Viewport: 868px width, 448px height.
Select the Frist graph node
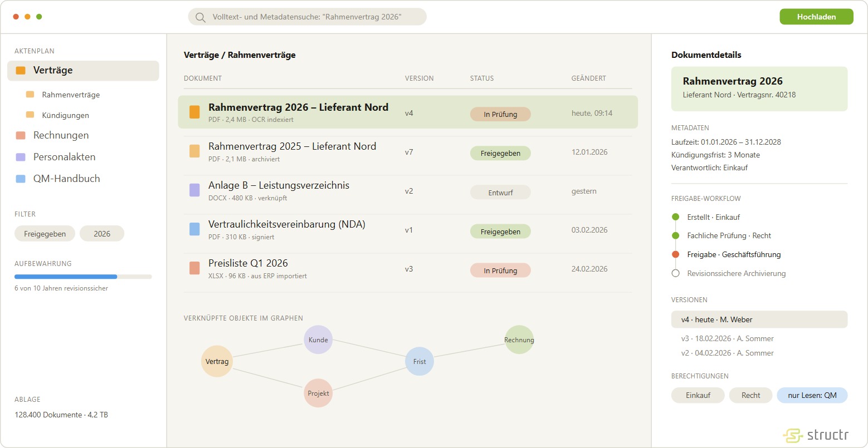[420, 362]
